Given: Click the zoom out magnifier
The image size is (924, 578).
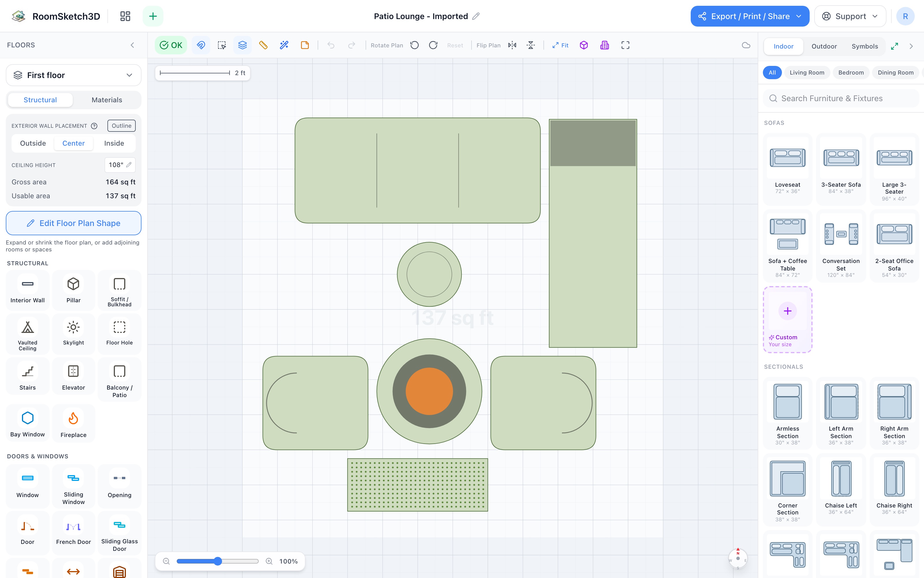Looking at the screenshot, I should pyautogui.click(x=166, y=561).
